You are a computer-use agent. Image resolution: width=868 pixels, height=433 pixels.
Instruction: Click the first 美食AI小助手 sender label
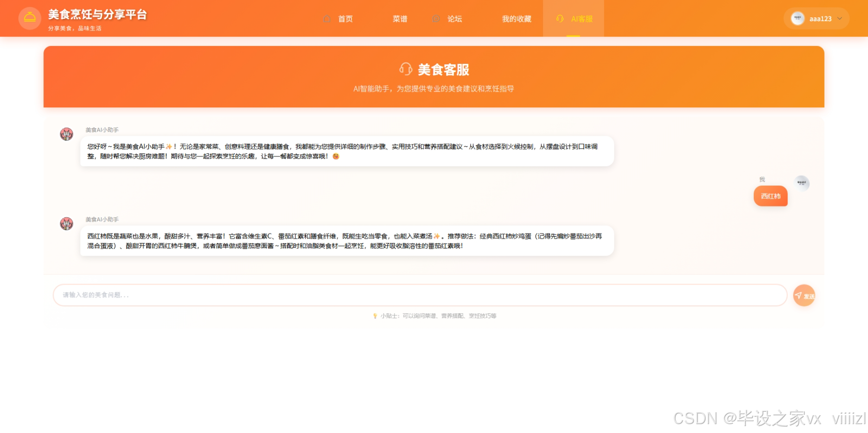tap(102, 130)
